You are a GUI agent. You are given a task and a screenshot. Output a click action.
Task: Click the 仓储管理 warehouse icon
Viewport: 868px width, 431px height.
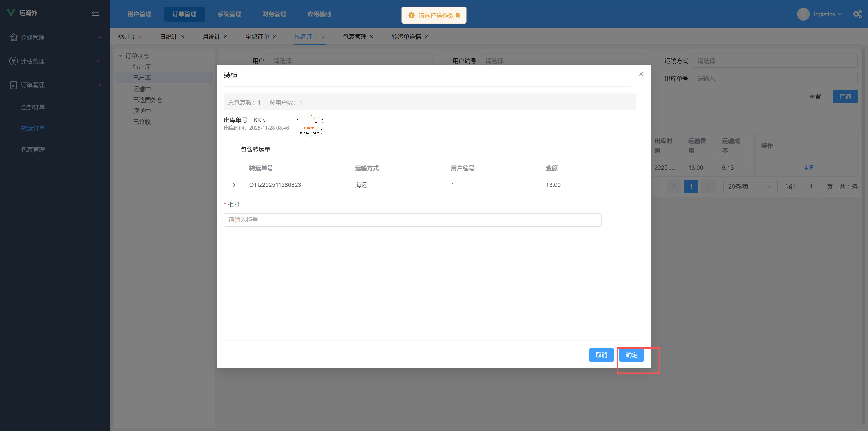tap(14, 38)
